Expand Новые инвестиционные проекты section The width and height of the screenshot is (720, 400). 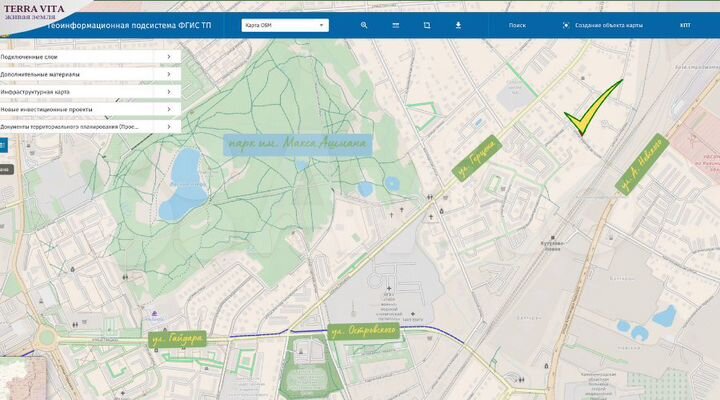(x=86, y=109)
